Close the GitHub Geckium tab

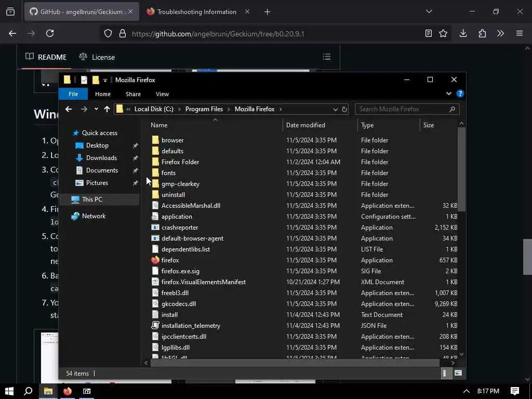coord(130,11)
